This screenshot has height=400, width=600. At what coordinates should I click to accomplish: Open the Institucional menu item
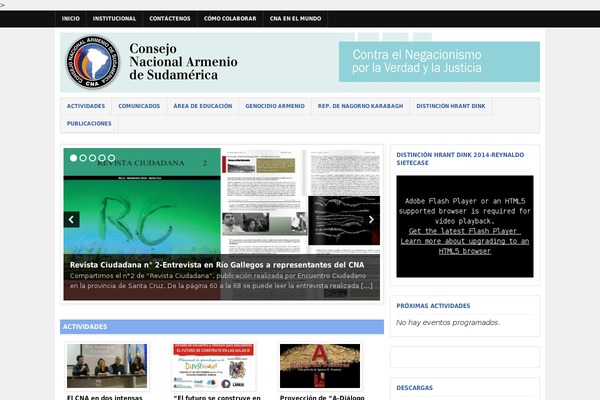coord(114,19)
